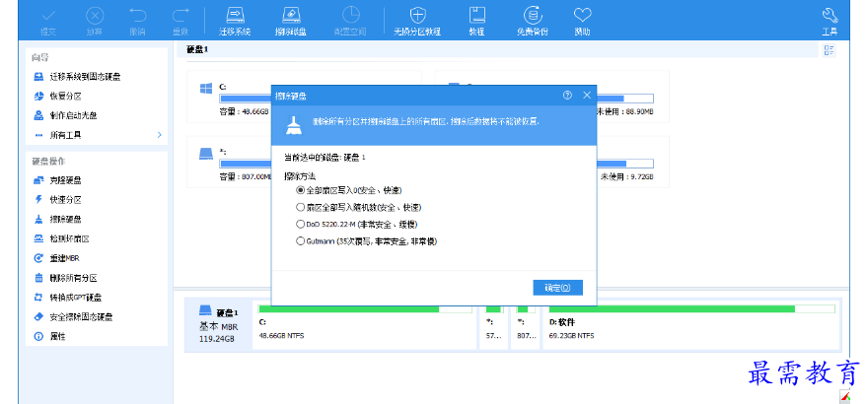
Task: Select the 全部扇区写入0 radio option
Action: (x=301, y=189)
